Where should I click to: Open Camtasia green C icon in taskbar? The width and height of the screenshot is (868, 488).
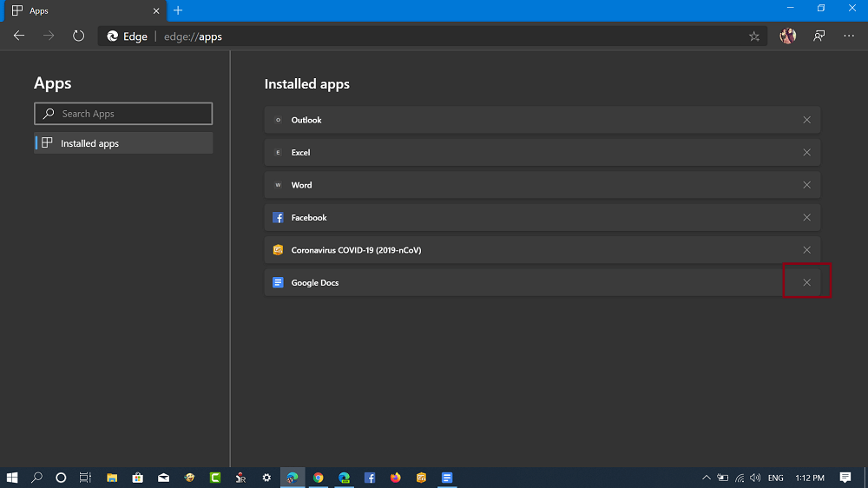[x=214, y=478]
